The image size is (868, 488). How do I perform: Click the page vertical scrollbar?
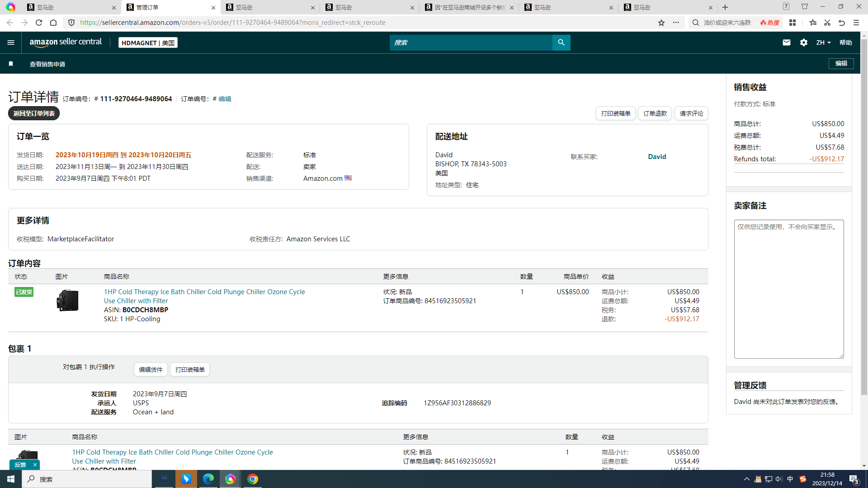864,217
